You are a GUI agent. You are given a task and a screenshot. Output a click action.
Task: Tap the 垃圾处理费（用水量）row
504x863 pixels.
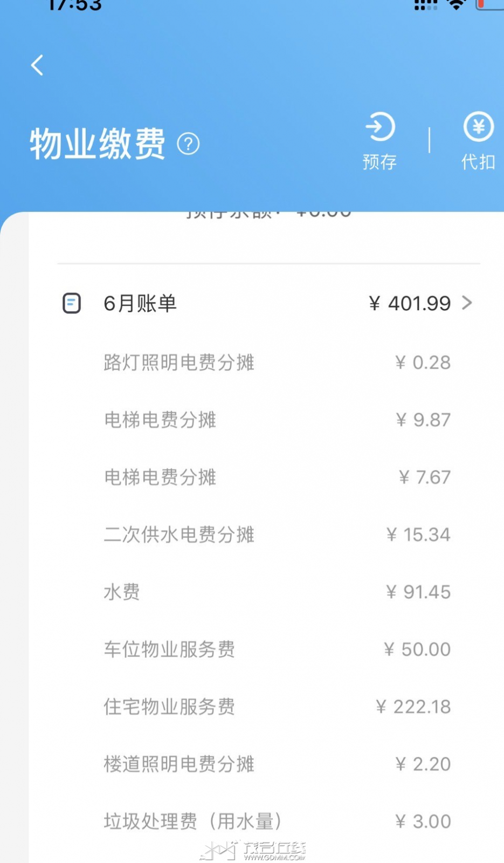pyautogui.click(x=192, y=821)
